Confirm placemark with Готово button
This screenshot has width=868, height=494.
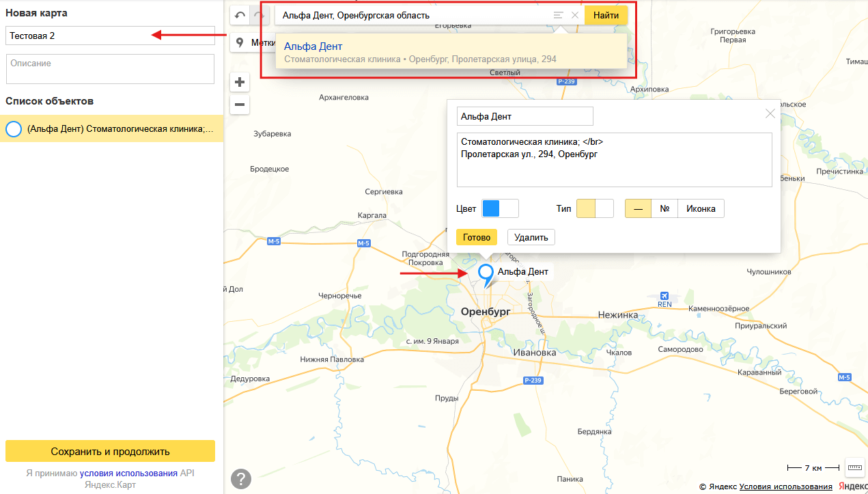(x=477, y=237)
